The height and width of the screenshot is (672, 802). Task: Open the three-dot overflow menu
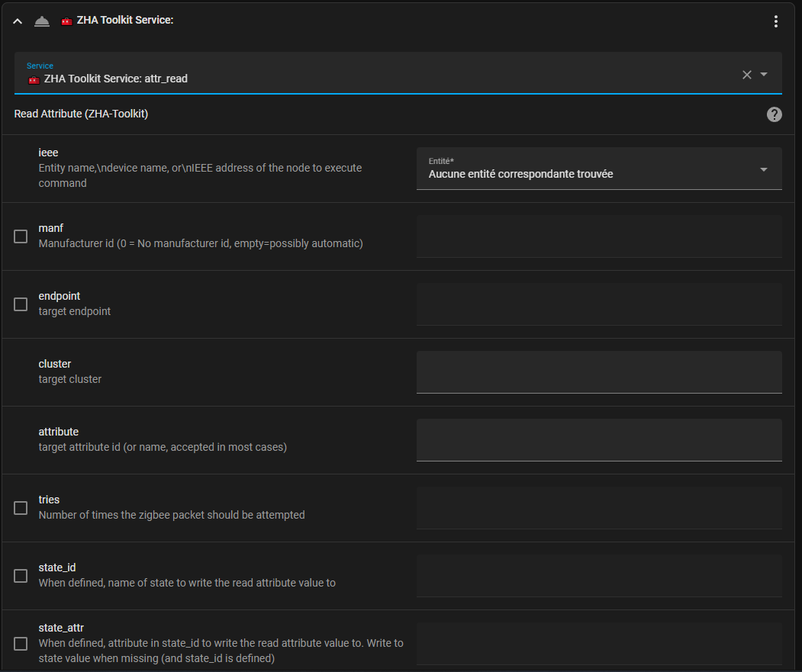click(x=776, y=21)
